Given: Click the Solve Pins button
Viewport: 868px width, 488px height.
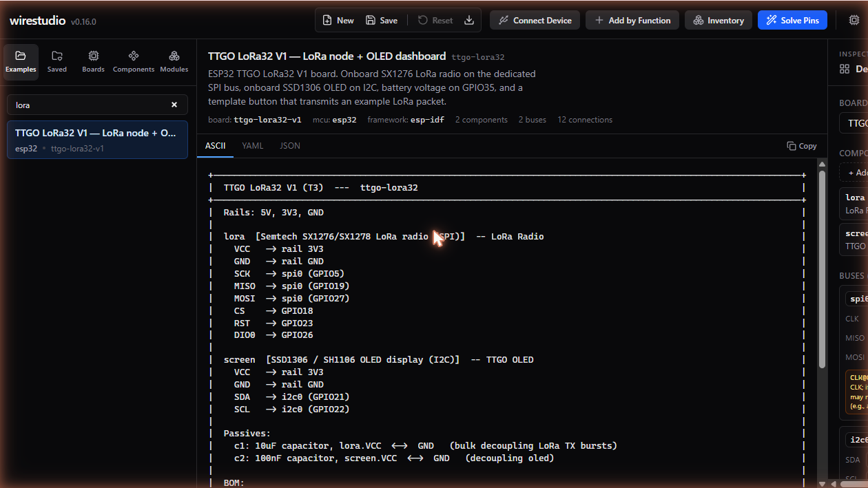Looking at the screenshot, I should 792,20.
